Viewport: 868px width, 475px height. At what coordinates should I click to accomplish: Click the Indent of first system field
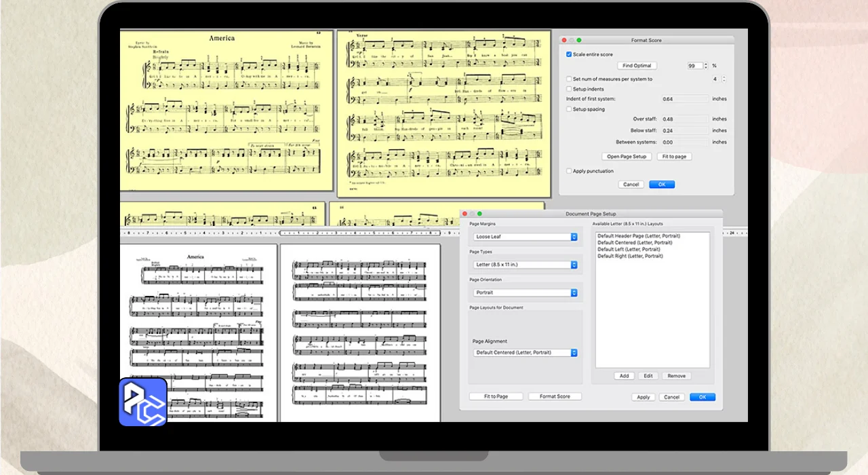pyautogui.click(x=685, y=99)
